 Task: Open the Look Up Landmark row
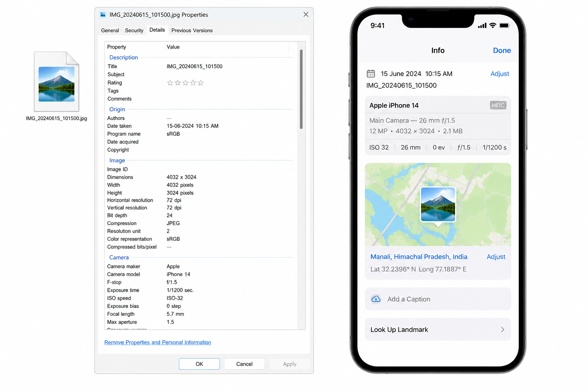(x=438, y=330)
